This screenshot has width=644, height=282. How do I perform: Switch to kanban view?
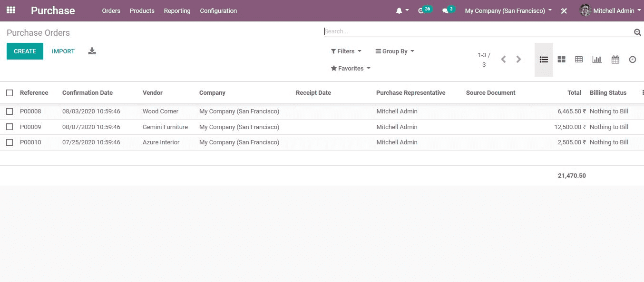(x=561, y=60)
